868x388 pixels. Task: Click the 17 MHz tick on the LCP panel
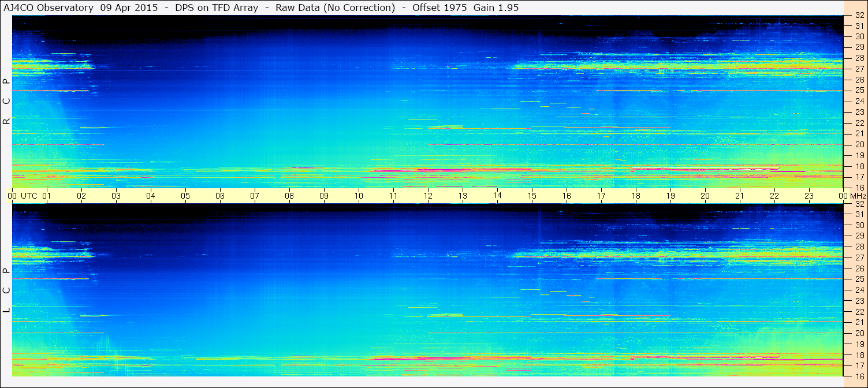point(859,365)
